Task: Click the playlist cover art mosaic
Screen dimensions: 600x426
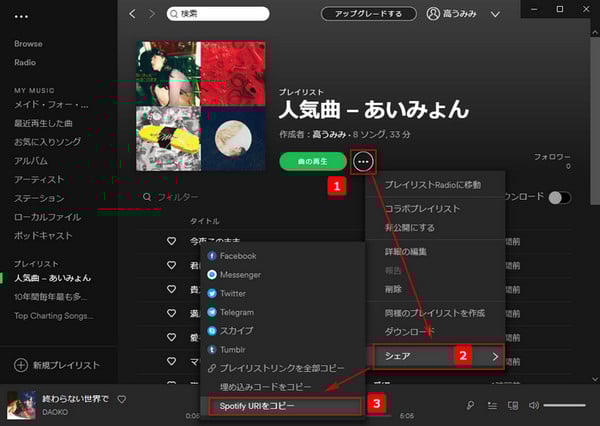Action: [x=201, y=106]
